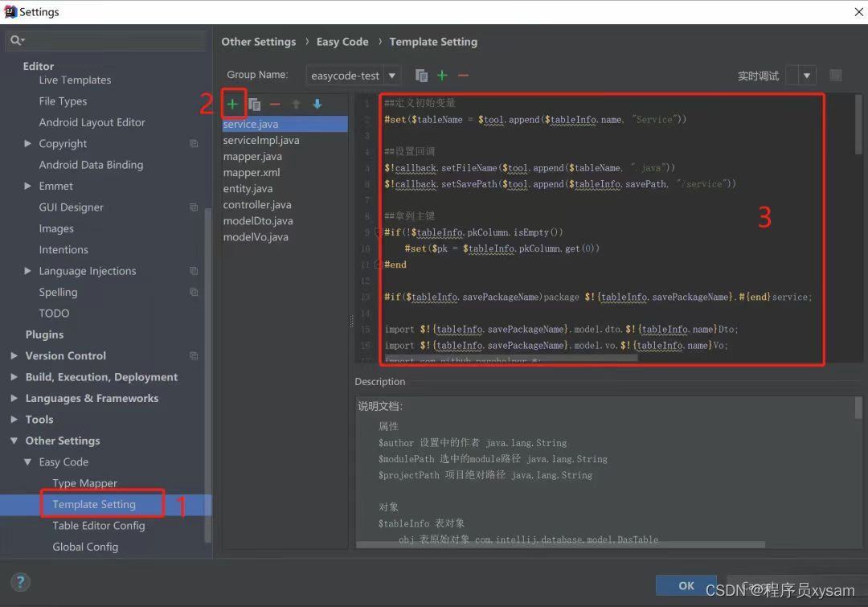The height and width of the screenshot is (607, 868).
Task: Confirm settings with OK button
Action: (x=686, y=586)
